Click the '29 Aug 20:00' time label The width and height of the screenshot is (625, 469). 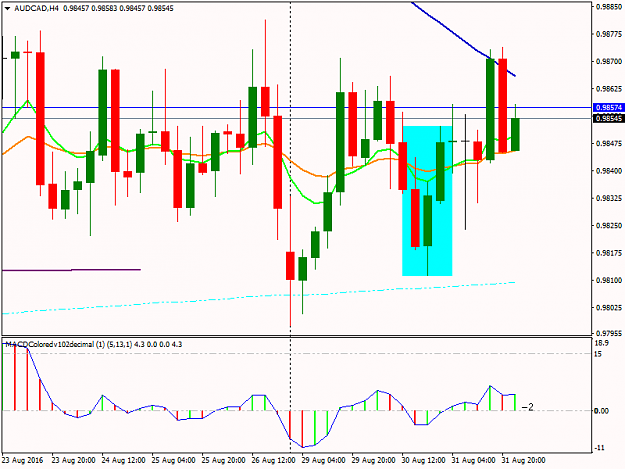point(373,460)
